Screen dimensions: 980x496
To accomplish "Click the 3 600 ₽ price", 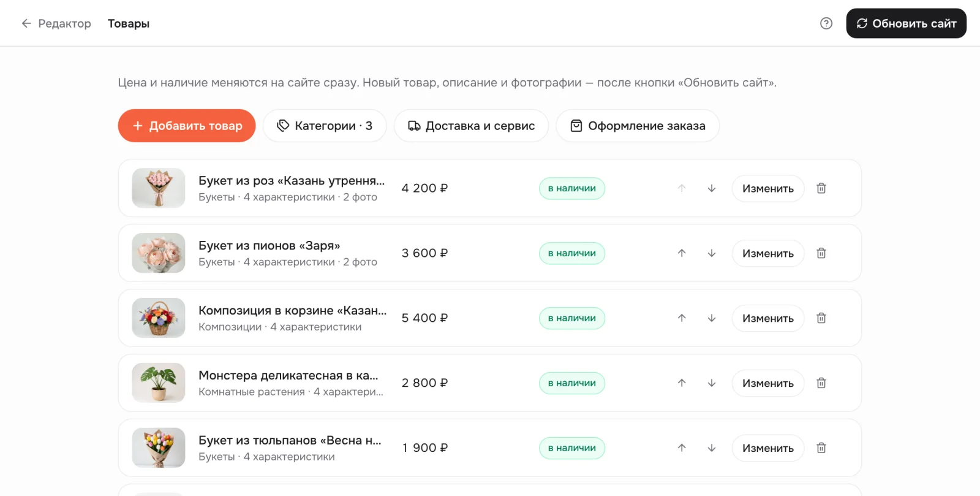I will click(x=424, y=253).
